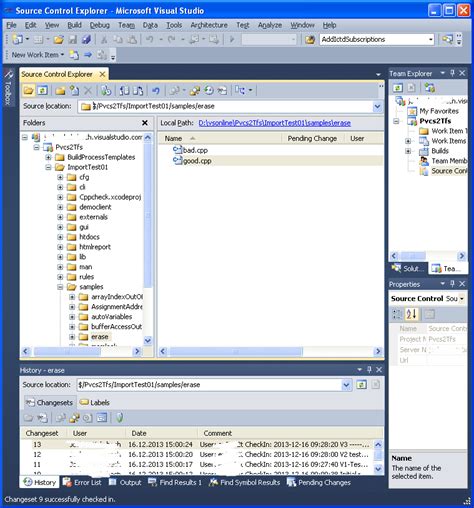Expand the cfg folder
This screenshot has height=508, width=474.
tap(60, 177)
